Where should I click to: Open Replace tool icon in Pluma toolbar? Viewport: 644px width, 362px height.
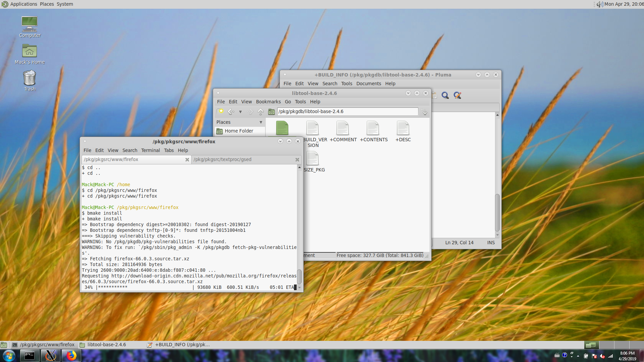[457, 95]
